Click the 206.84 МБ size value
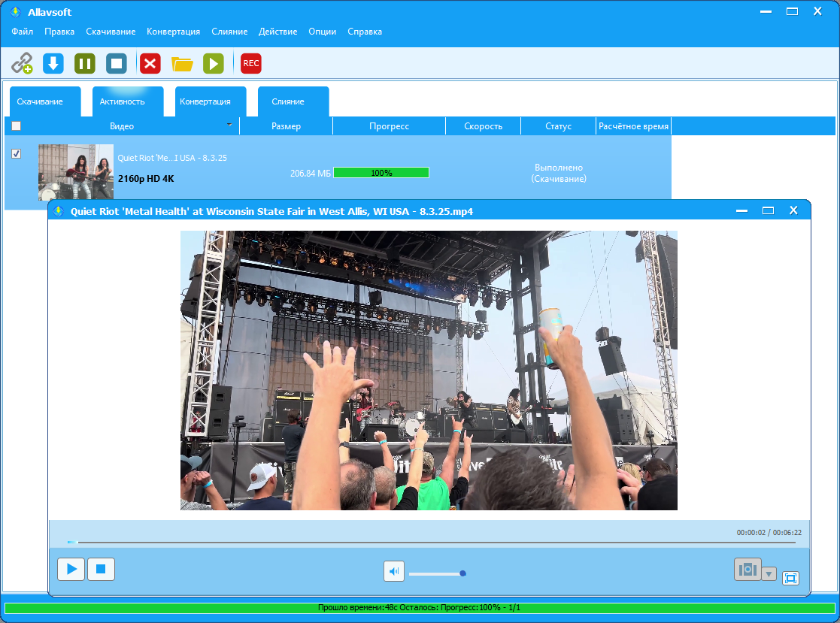Viewport: 840px width, 623px height. (310, 174)
